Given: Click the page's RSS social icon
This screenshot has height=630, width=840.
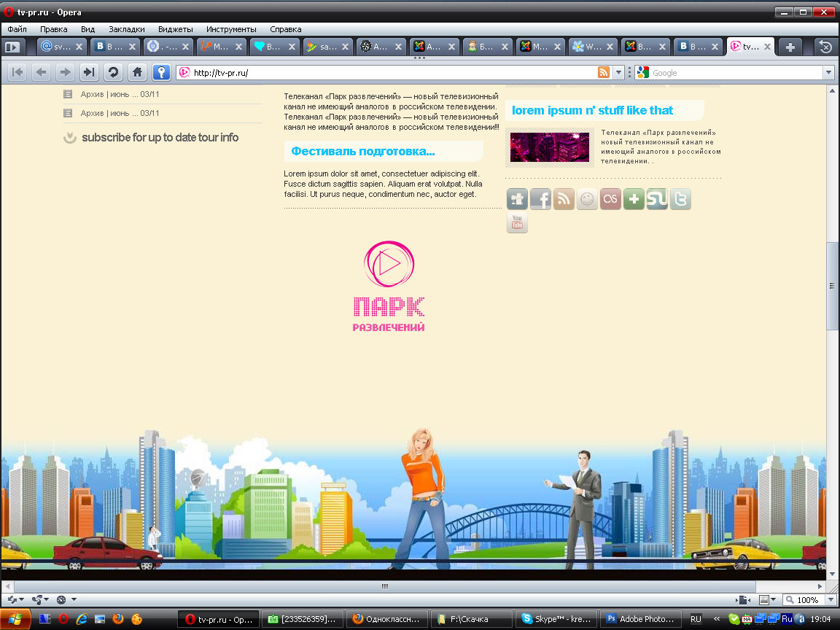Looking at the screenshot, I should [x=564, y=199].
